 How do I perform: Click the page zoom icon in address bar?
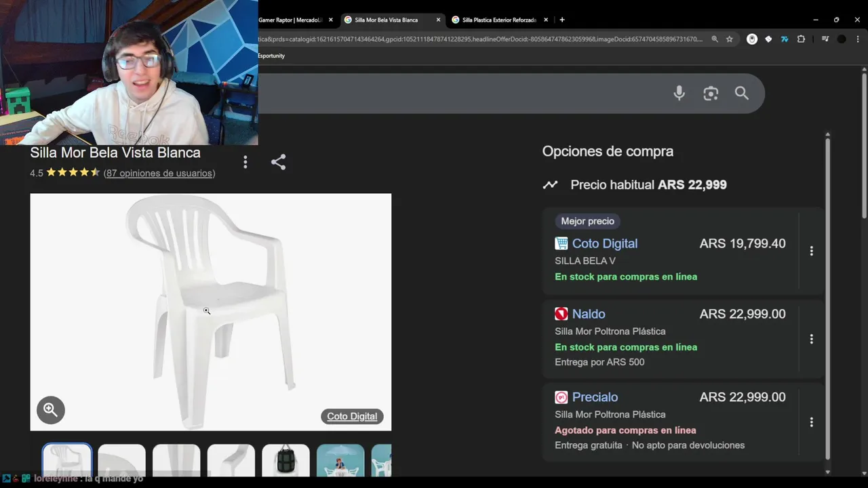(715, 39)
